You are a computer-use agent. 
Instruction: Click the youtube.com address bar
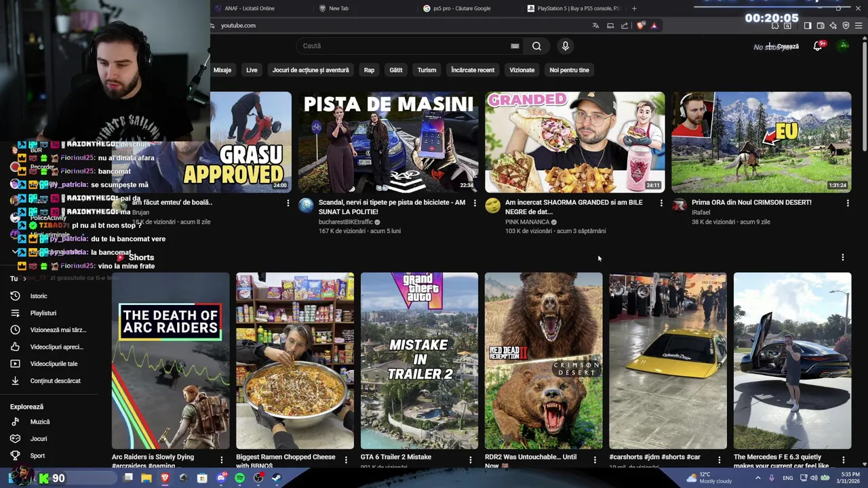point(400,26)
